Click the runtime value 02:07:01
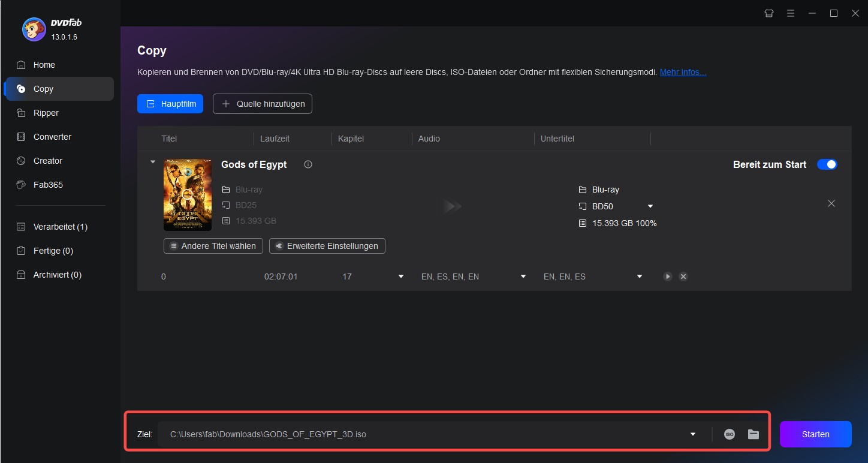 coord(281,276)
